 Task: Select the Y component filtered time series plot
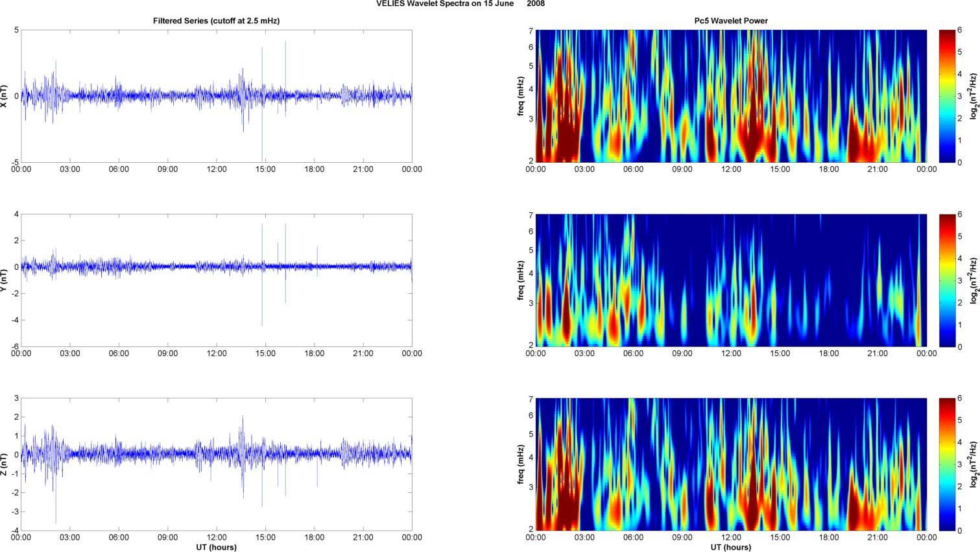point(217,280)
